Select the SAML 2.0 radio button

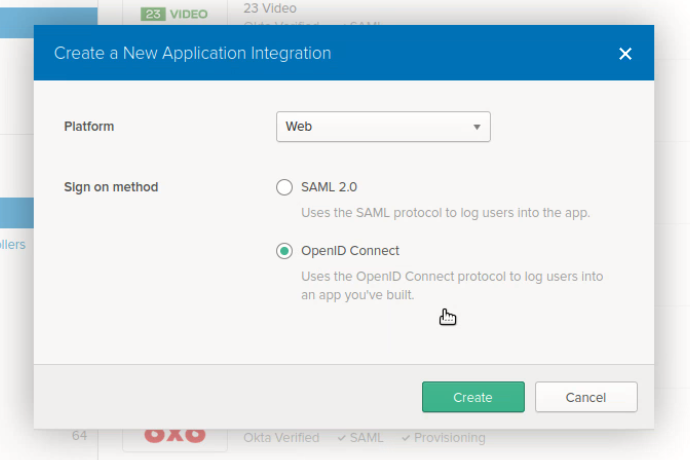point(284,187)
